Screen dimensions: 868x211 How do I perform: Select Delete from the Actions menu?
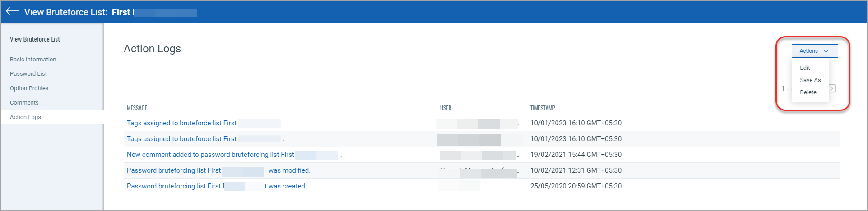coord(808,92)
